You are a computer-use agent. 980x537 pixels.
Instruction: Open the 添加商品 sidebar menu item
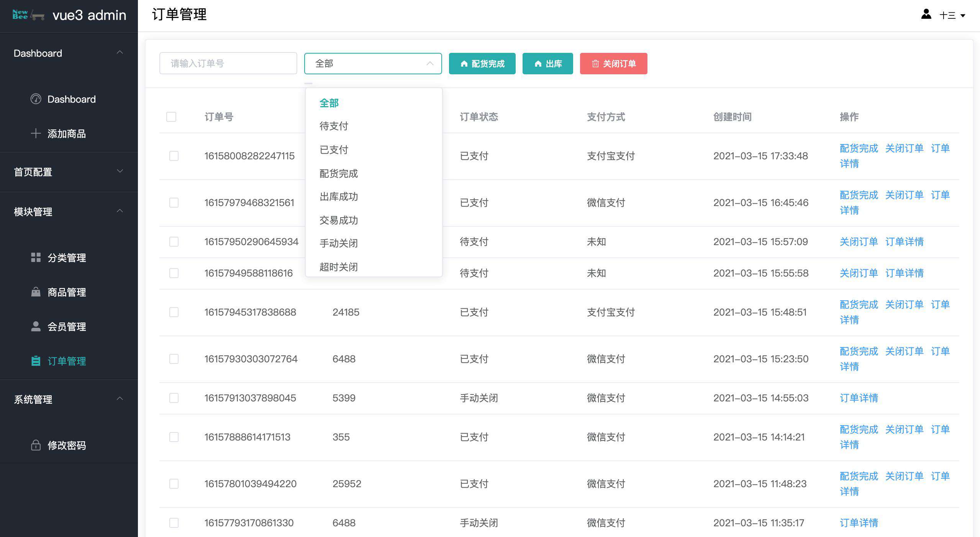[x=69, y=133]
